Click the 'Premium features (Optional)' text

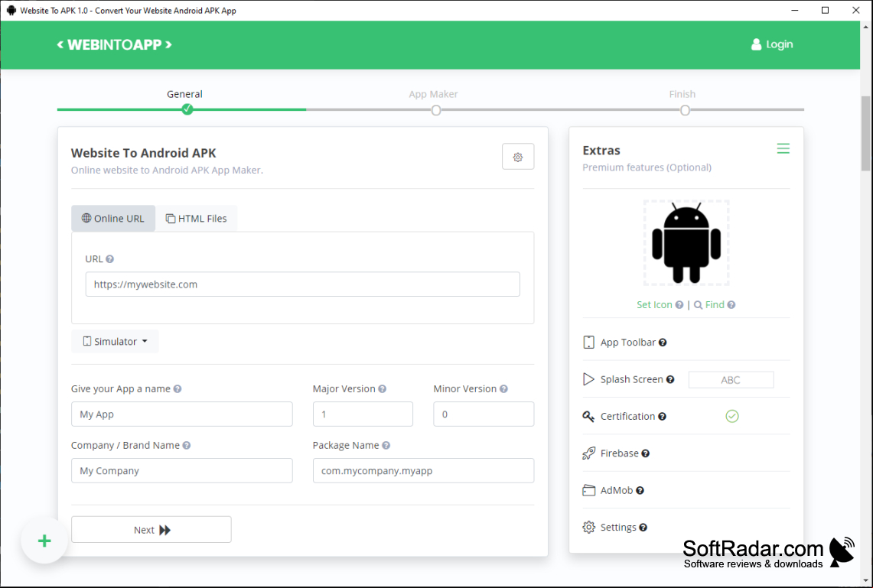click(647, 167)
